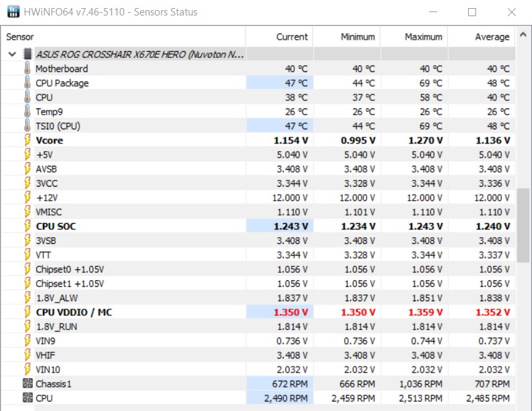The image size is (532, 411).
Task: Click red VDDIO current value 1.350 V
Action: coord(291,312)
